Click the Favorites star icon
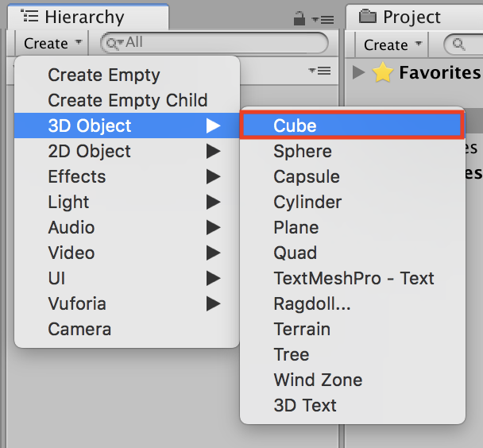 click(x=383, y=73)
